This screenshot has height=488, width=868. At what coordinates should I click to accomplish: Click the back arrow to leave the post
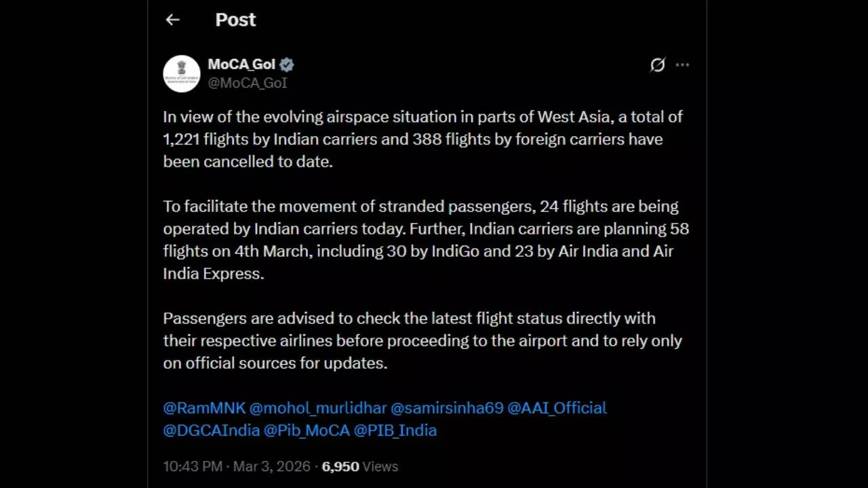pos(172,20)
